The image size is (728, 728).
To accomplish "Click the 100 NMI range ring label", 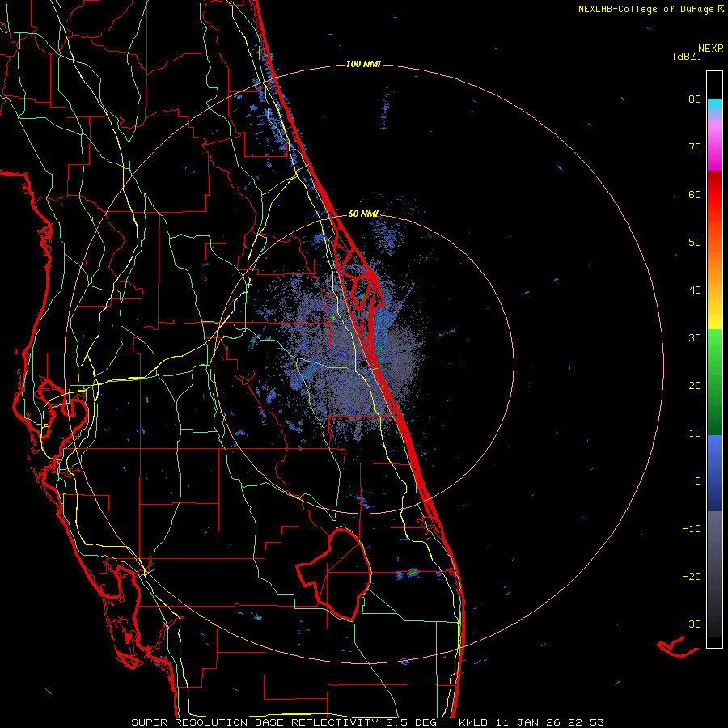I will (363, 64).
